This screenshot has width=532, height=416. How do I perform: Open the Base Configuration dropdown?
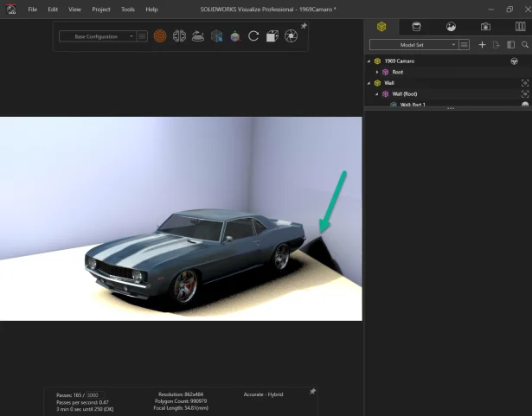coord(97,36)
